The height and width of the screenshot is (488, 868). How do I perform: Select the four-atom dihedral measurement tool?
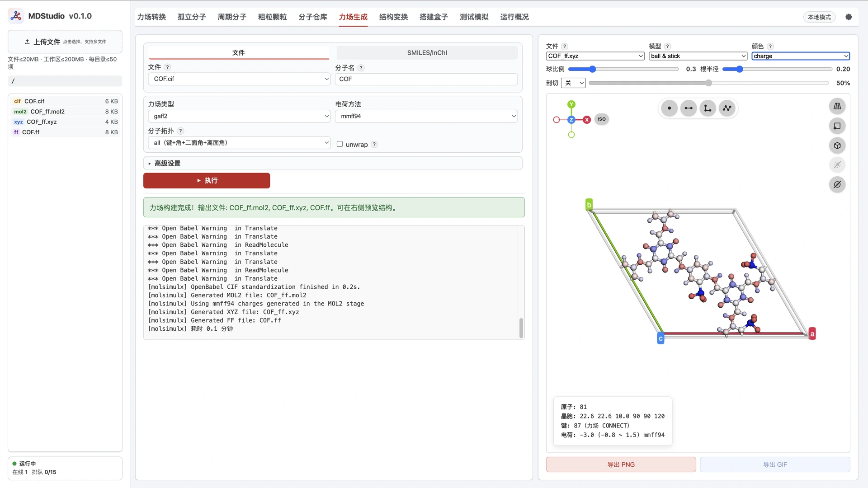727,108
